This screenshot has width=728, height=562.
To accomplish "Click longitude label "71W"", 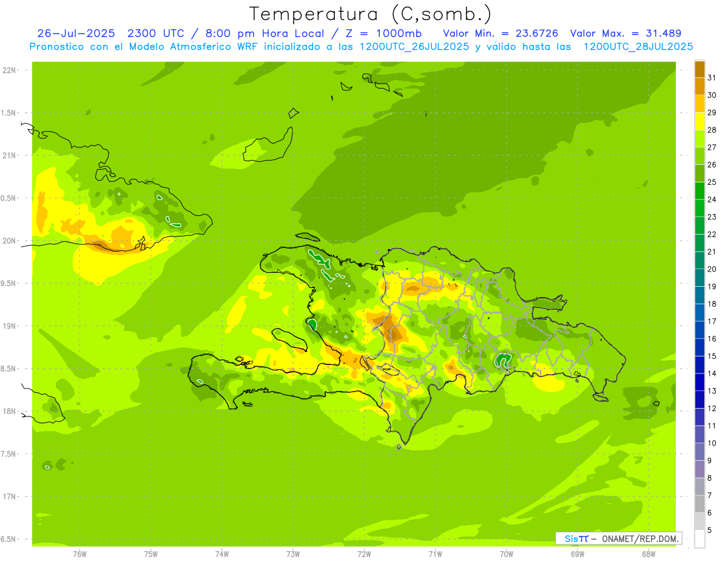I will click(435, 554).
